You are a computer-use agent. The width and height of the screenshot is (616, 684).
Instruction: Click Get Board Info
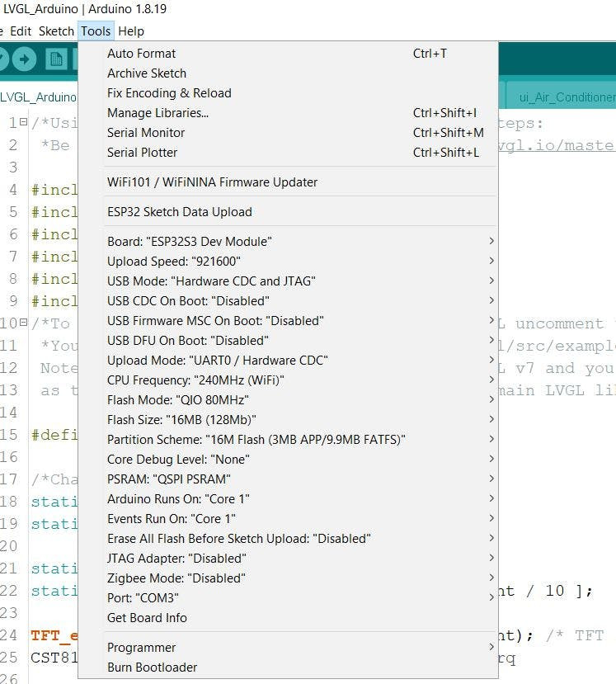147,618
